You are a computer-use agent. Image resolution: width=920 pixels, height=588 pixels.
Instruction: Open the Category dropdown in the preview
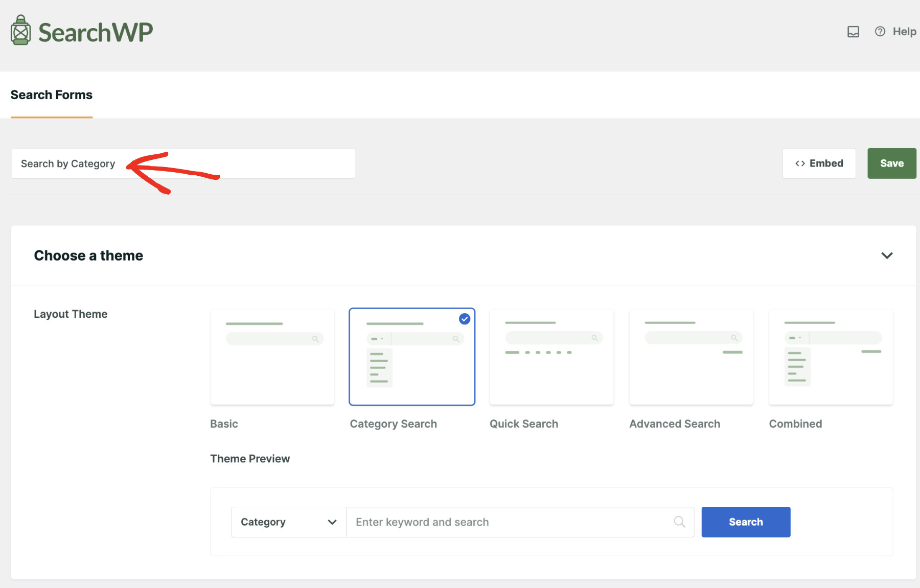pos(288,522)
